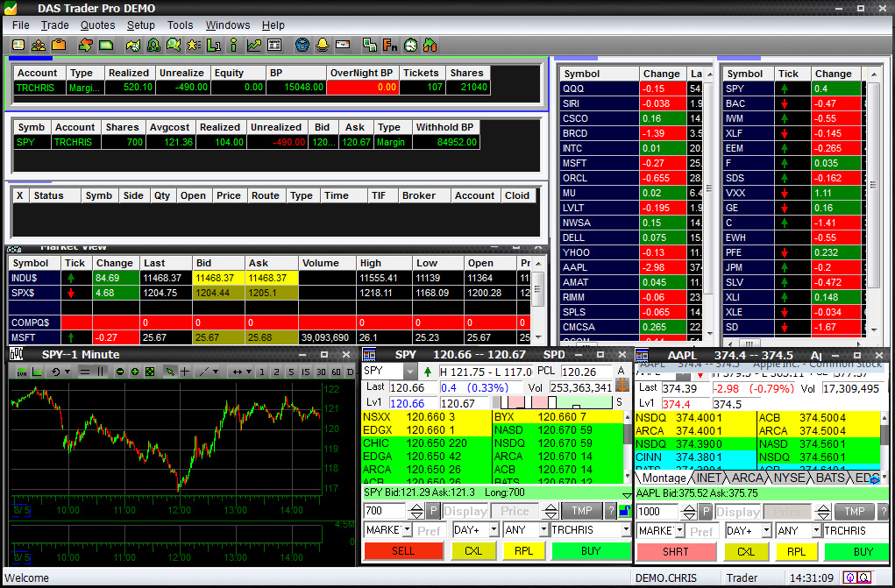Open the magnifier quote lookup icon
This screenshot has width=895, height=588.
174,45
